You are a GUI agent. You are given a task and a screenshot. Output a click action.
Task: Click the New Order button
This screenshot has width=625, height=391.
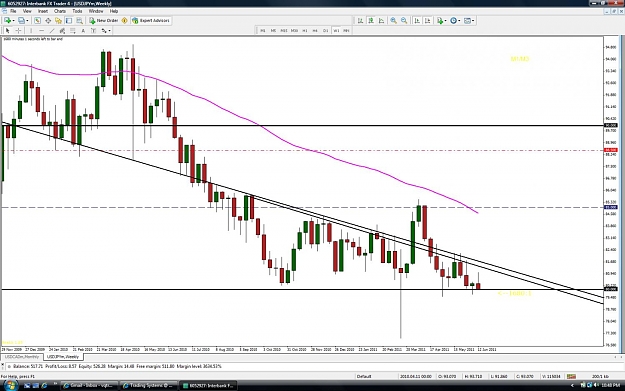[104, 20]
